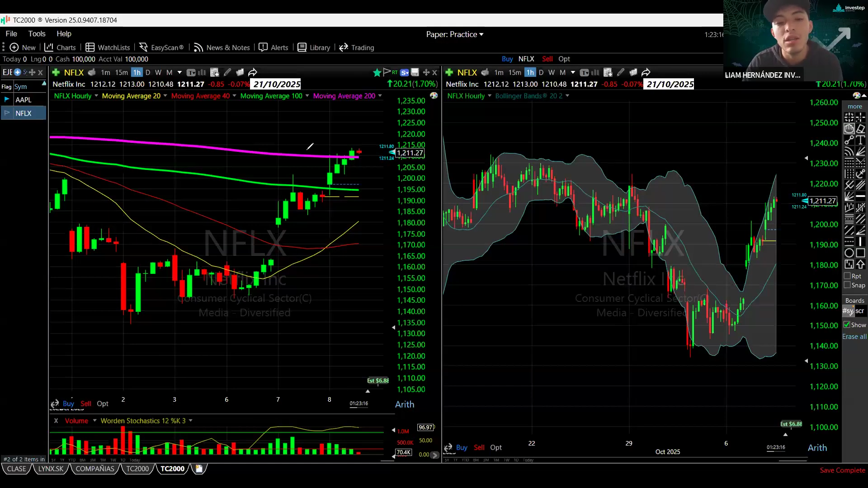Select the hand pan drawing tool
Viewport: 868px width, 488px height.
(x=849, y=129)
